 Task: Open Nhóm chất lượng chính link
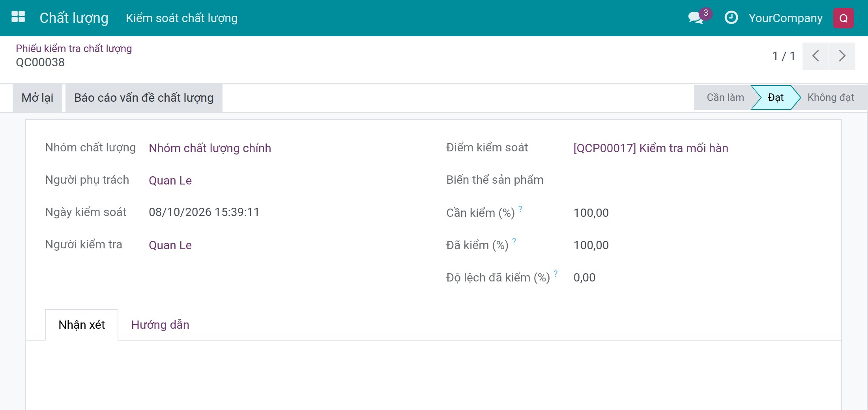click(210, 148)
